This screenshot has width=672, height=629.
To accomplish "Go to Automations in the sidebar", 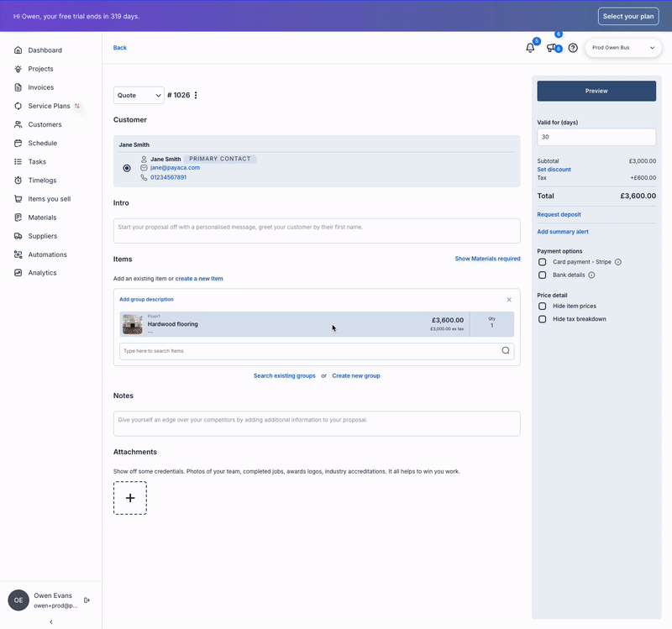I will click(x=47, y=254).
